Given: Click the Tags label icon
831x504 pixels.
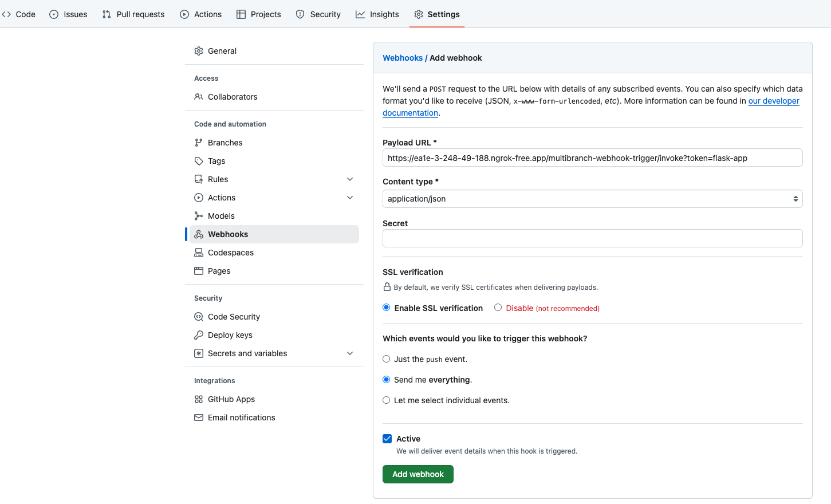Looking at the screenshot, I should tap(199, 161).
